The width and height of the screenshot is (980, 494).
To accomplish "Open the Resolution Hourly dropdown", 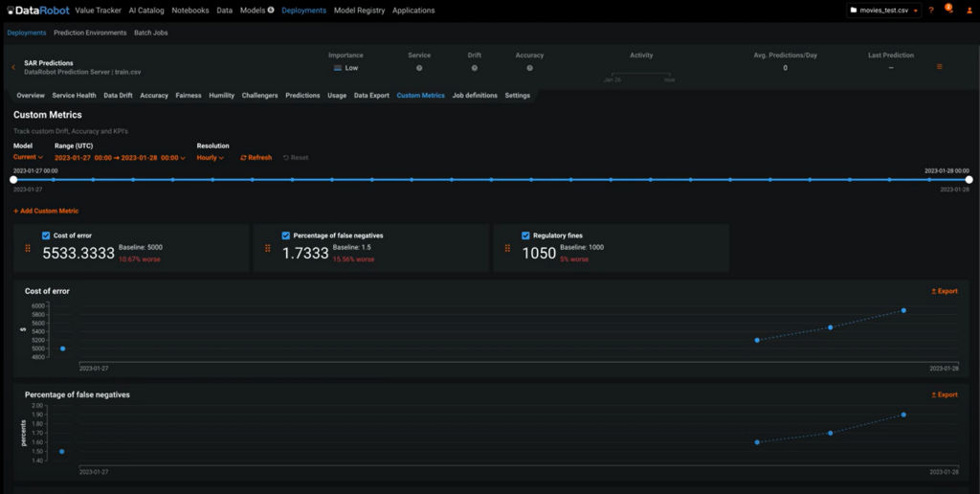I will coord(210,157).
